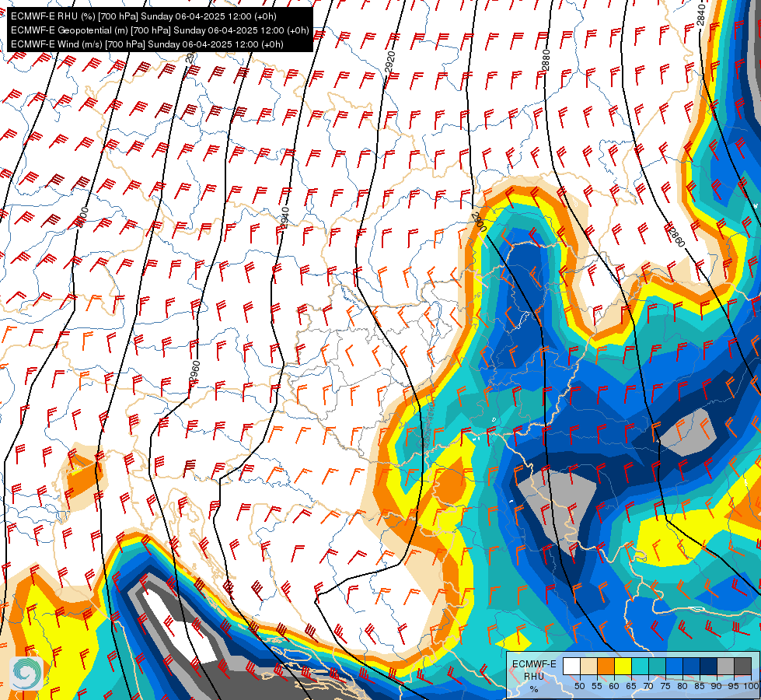Select the beige 50–55% legend swatch
761x700 pixels.
click(x=588, y=666)
